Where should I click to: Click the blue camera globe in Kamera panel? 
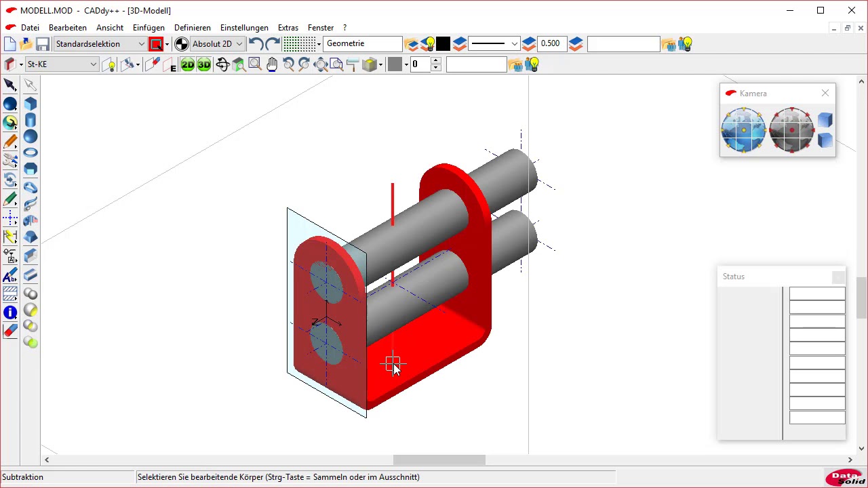(x=743, y=129)
